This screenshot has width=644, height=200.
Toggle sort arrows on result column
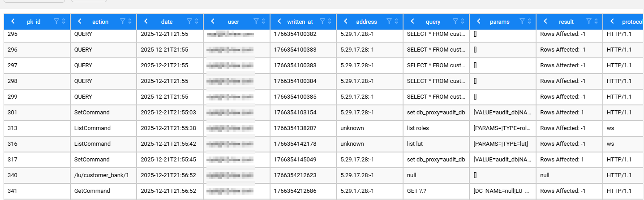pos(596,21)
